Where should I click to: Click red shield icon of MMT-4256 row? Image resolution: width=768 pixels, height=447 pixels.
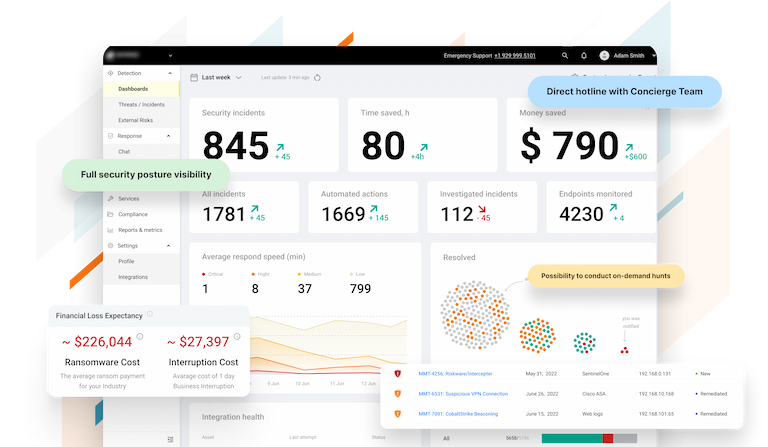point(398,374)
